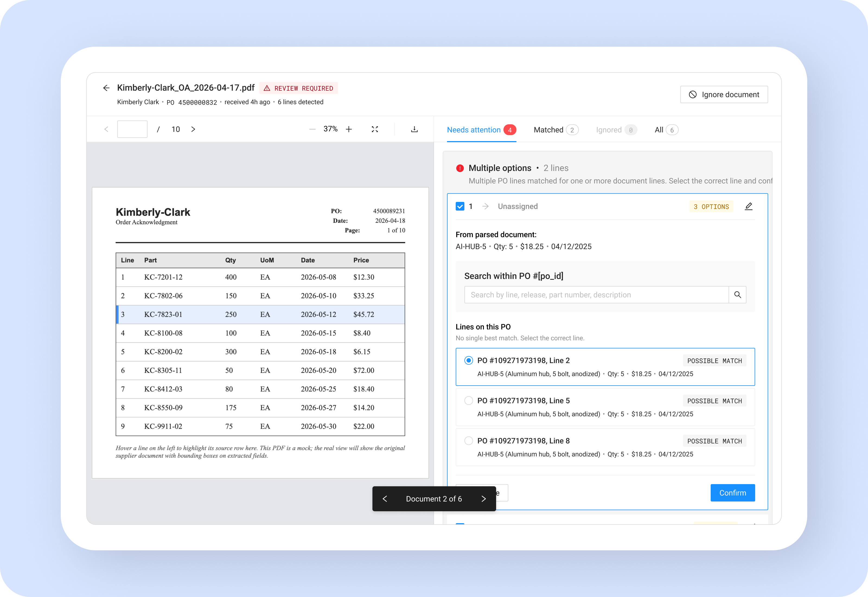Screen dimensions: 868x597
Task: Select PDF row for part KC-8200-02
Action: [261, 352]
